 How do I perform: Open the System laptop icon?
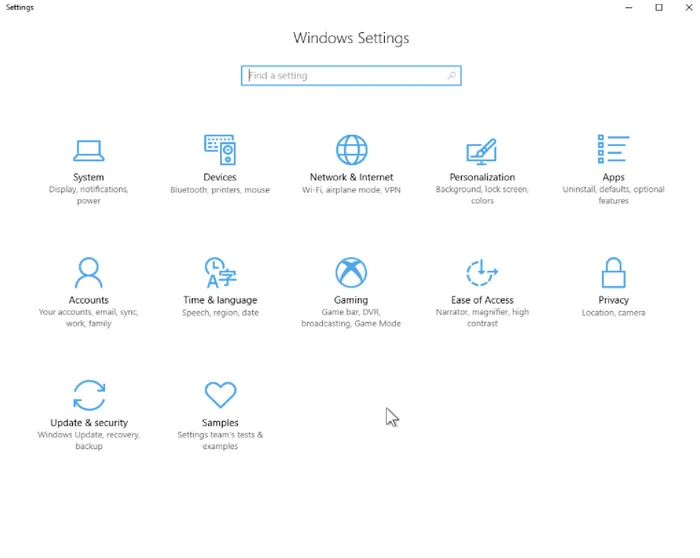(x=88, y=150)
